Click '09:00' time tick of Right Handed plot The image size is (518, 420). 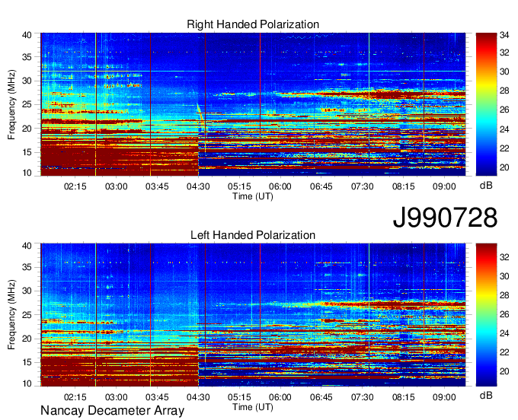coord(444,186)
